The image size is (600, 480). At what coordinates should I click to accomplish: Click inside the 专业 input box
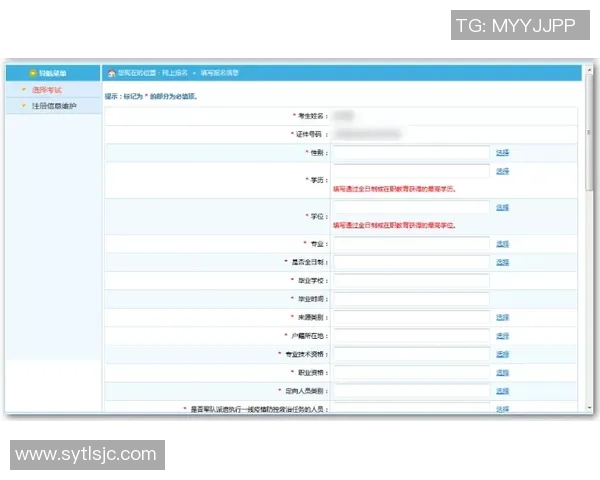410,244
